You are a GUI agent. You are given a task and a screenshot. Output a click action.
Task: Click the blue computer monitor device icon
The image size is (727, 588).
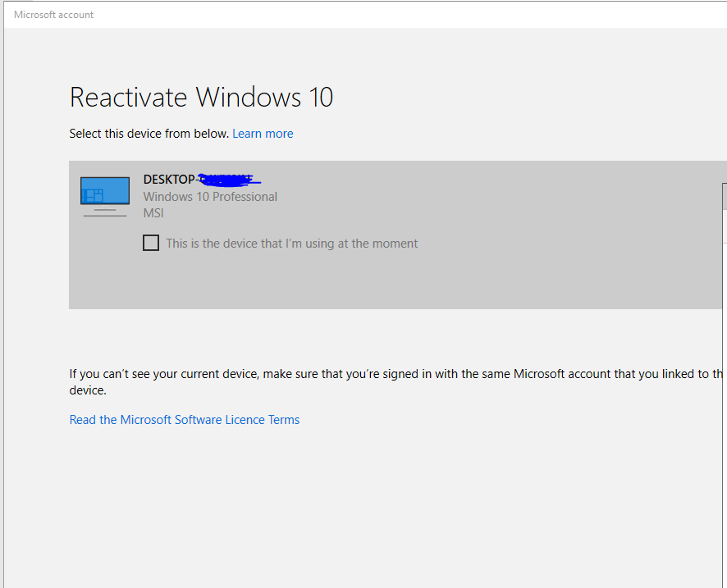(x=105, y=197)
